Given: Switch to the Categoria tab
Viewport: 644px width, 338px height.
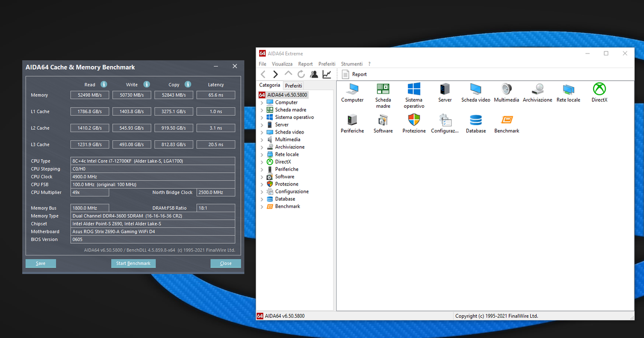Looking at the screenshot, I should (x=270, y=85).
